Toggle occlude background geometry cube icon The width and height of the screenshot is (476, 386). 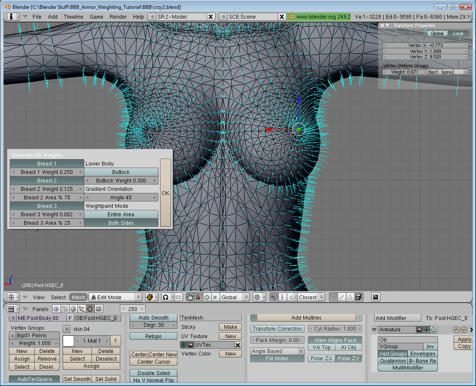[x=358, y=297]
